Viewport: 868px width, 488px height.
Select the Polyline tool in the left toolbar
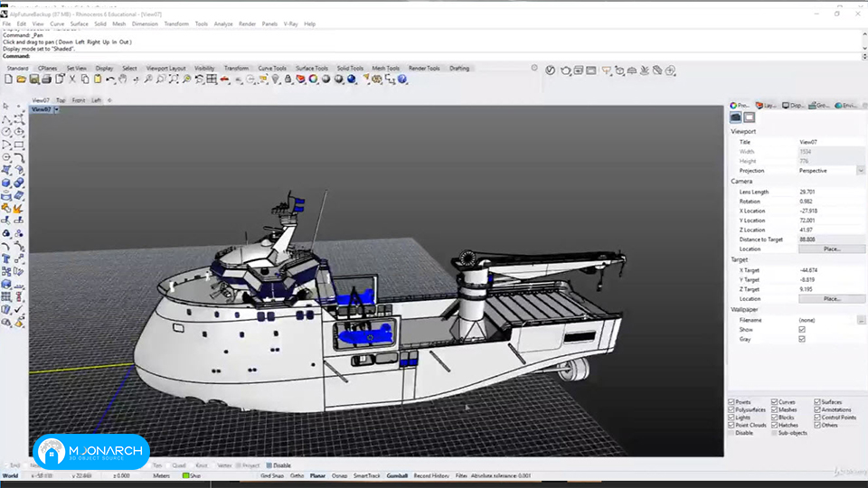click(x=6, y=119)
